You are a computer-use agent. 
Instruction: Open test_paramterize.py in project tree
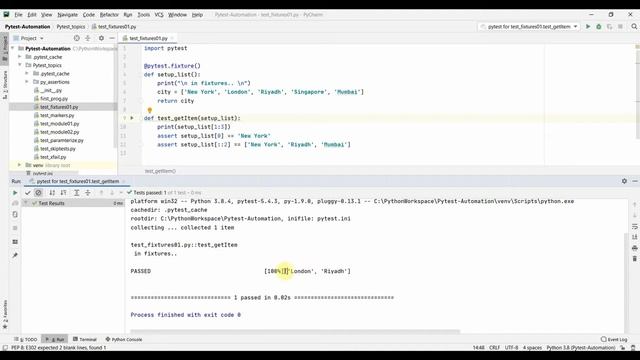pyautogui.click(x=62, y=140)
